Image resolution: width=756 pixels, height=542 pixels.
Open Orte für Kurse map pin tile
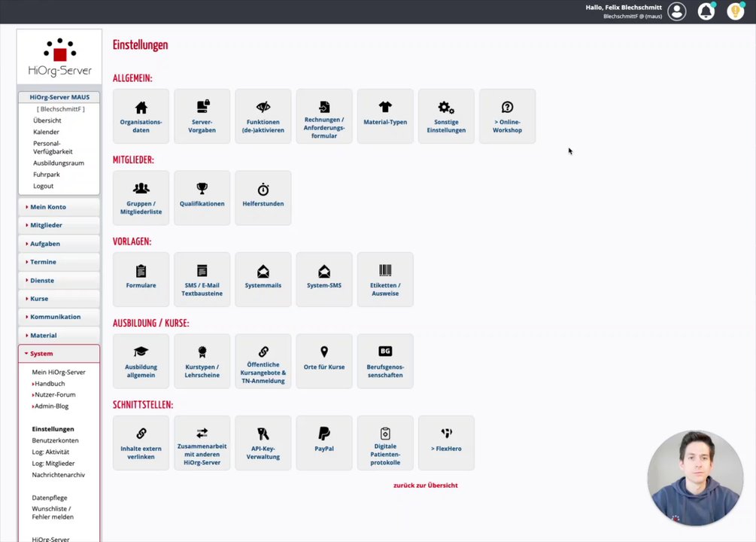[324, 361]
